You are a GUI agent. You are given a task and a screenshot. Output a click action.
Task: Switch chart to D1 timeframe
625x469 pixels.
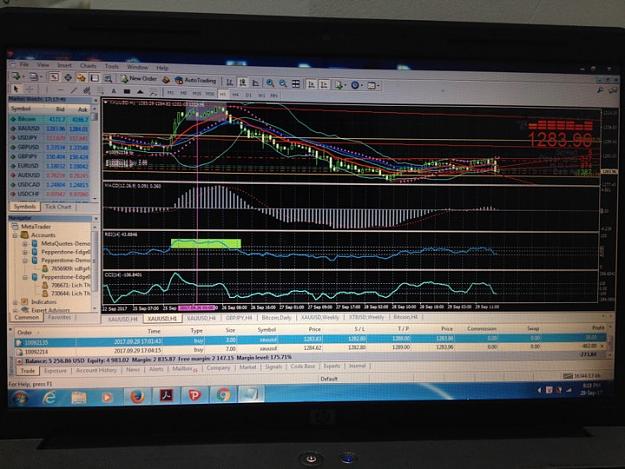[x=248, y=94]
